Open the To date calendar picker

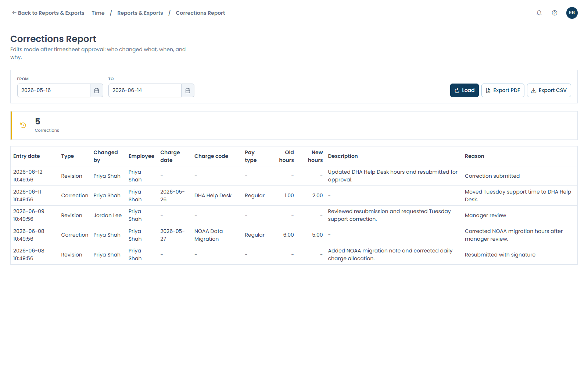pos(188,91)
